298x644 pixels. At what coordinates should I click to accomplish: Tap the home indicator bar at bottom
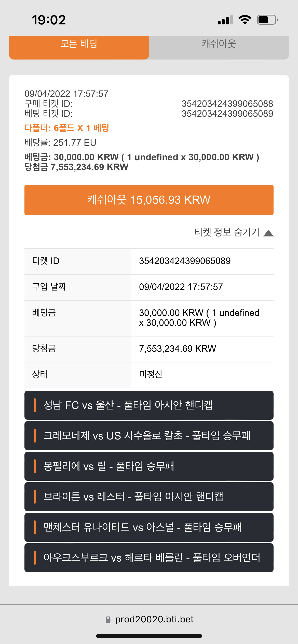pos(149,636)
